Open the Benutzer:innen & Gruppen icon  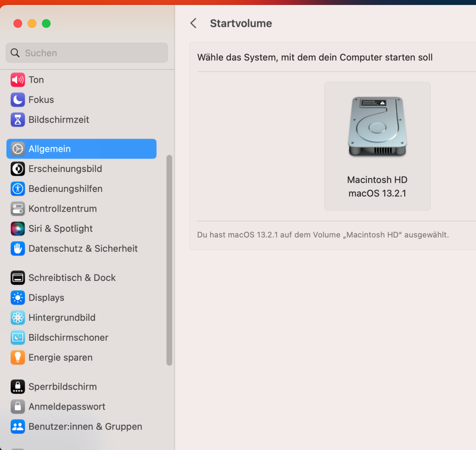[17, 427]
